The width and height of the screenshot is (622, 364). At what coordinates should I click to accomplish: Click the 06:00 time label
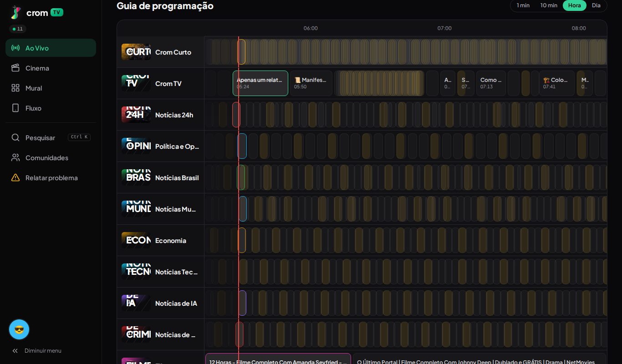311,28
